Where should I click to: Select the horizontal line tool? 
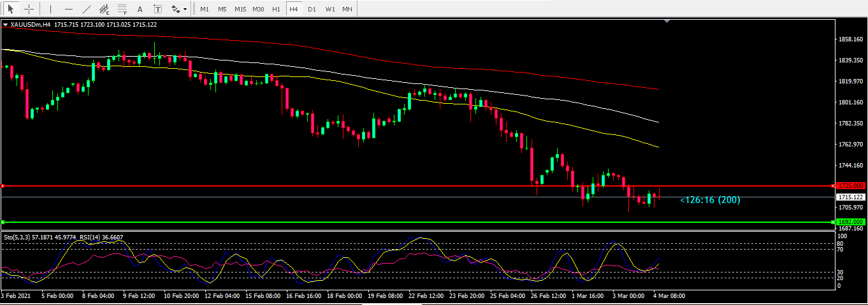click(x=69, y=9)
